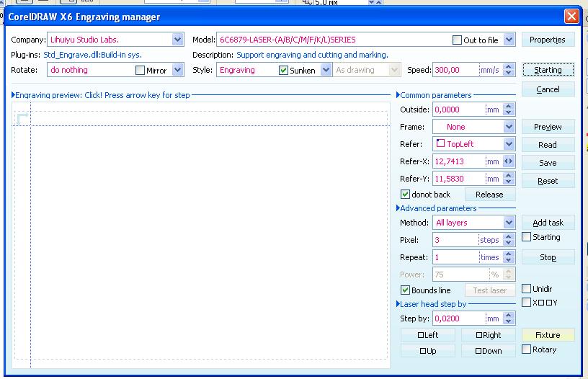588x379 pixels.
Task: Uncheck the donot back option
Action: tap(405, 195)
